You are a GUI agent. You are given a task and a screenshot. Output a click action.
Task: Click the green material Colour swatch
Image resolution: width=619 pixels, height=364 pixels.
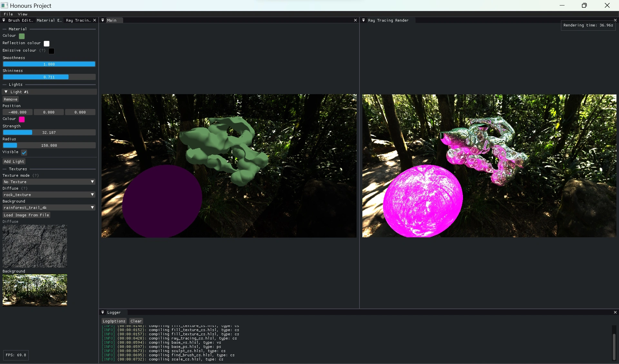[x=22, y=36]
